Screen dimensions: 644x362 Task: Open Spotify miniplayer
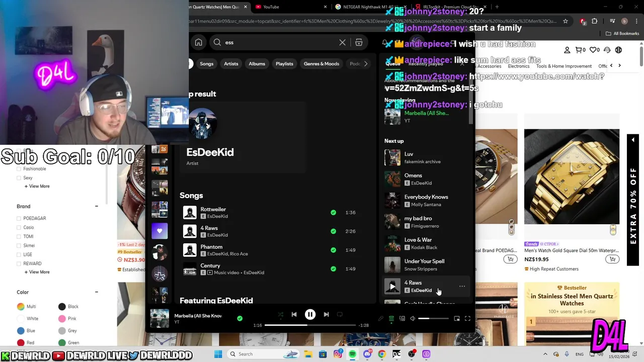457,319
